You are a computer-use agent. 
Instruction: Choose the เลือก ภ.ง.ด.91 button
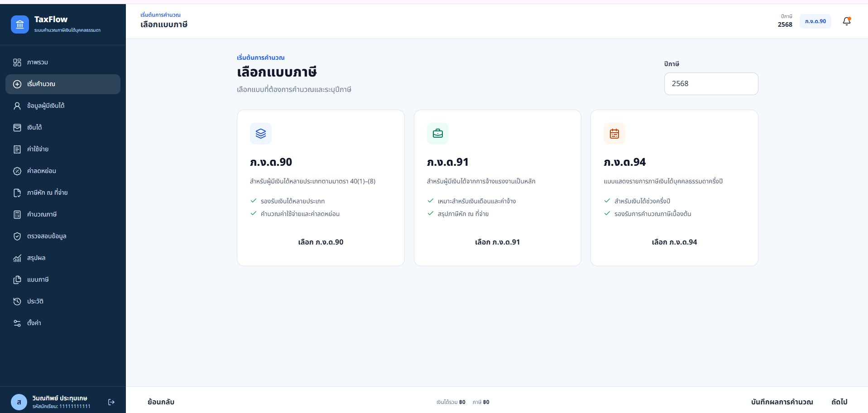click(497, 242)
